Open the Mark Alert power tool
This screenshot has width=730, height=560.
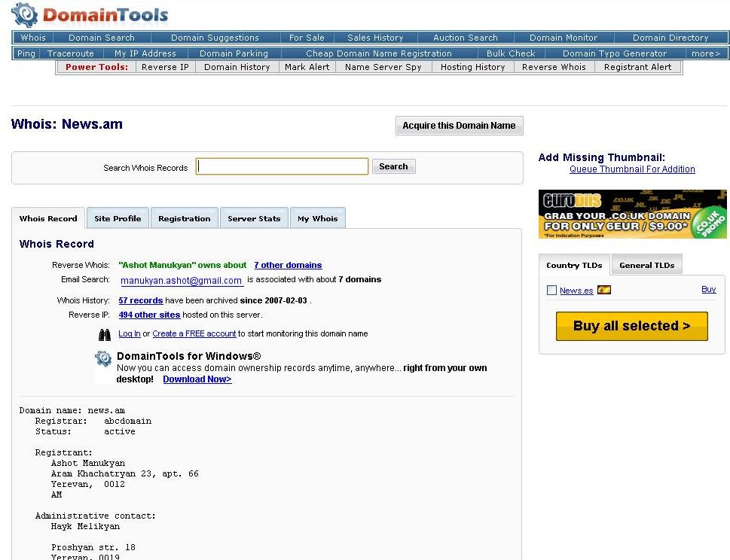click(x=307, y=67)
